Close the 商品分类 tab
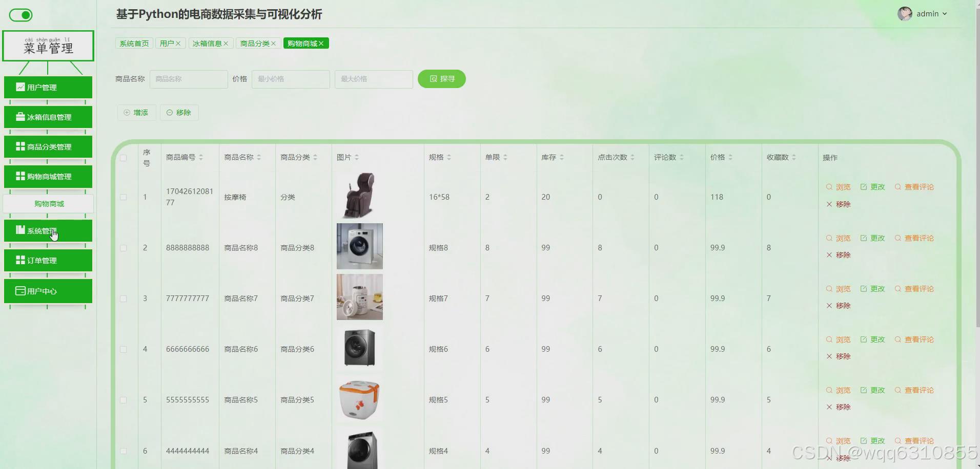The height and width of the screenshot is (469, 980). point(273,44)
